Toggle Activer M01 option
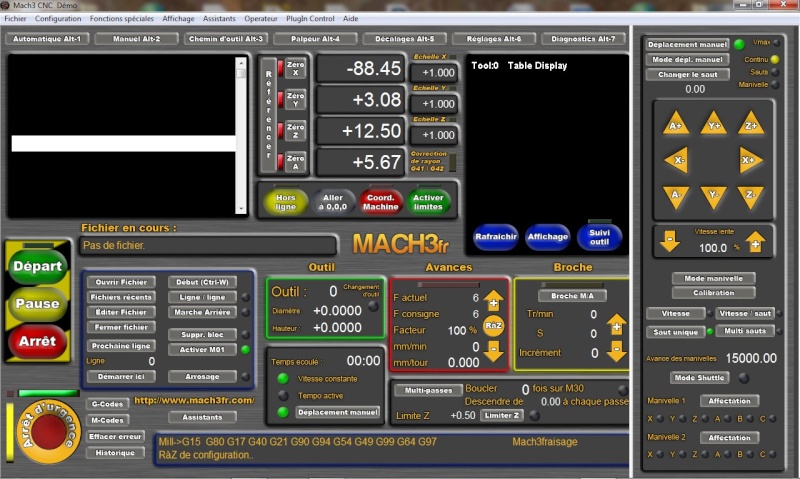 203,349
